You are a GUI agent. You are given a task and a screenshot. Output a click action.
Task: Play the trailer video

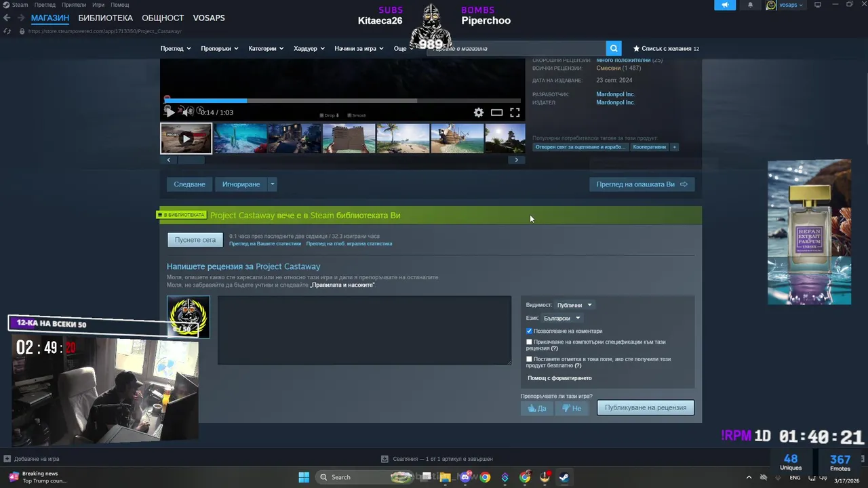tap(170, 113)
